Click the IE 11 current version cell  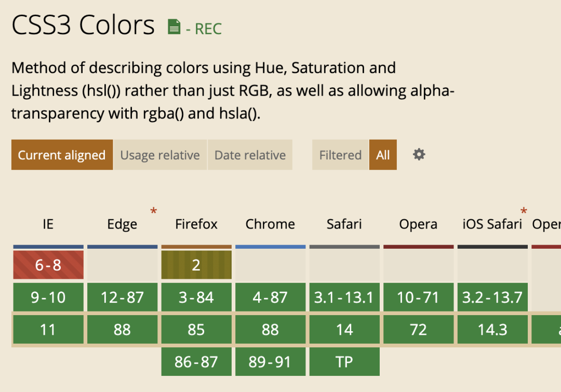48,330
